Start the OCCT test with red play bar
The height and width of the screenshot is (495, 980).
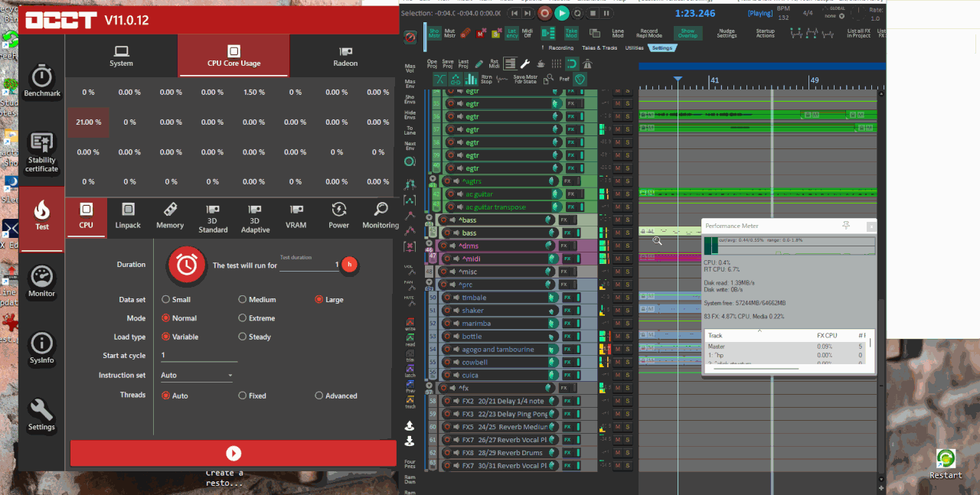[234, 453]
